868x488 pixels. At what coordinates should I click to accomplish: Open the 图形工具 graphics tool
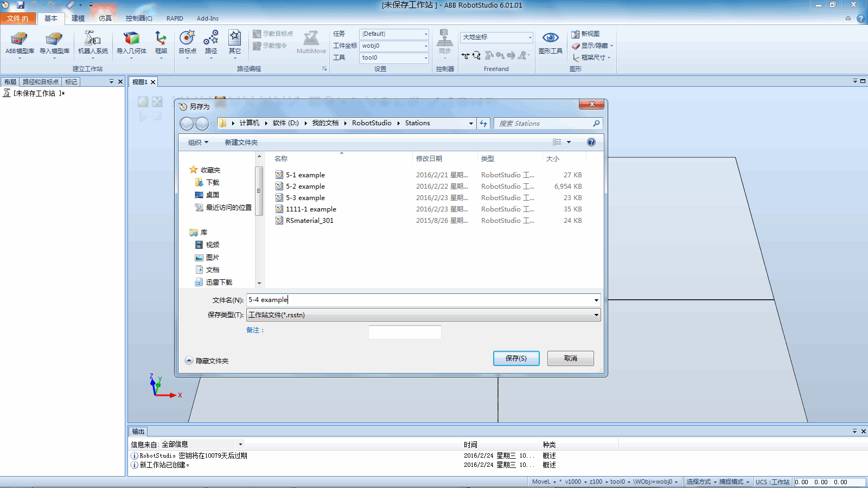tap(551, 42)
